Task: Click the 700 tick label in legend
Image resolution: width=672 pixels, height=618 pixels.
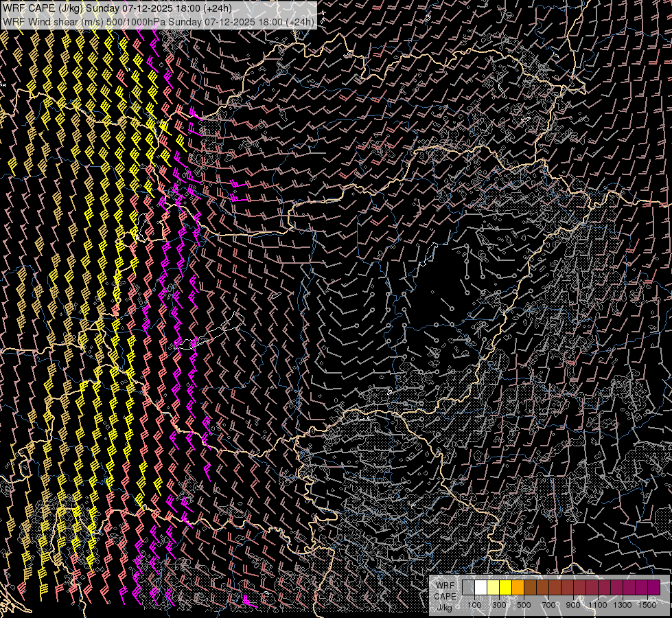Action: (x=548, y=605)
